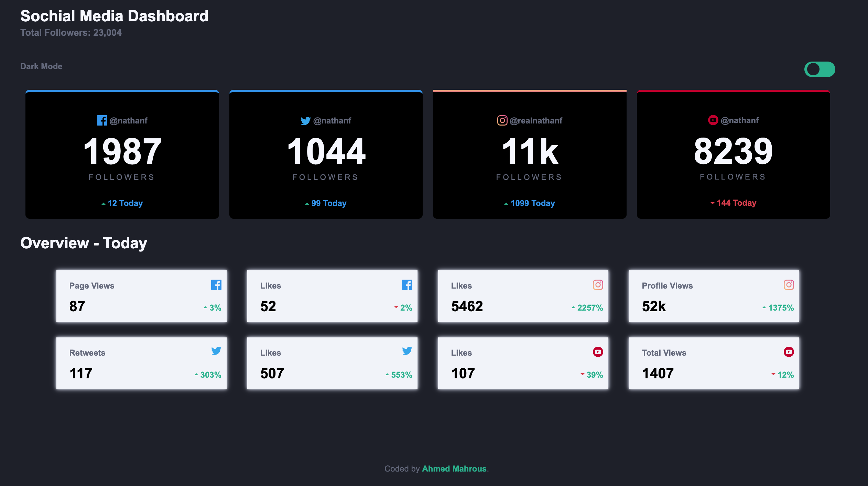Click the Twitter icon on the Retweets card
The height and width of the screenshot is (486, 868).
216,351
